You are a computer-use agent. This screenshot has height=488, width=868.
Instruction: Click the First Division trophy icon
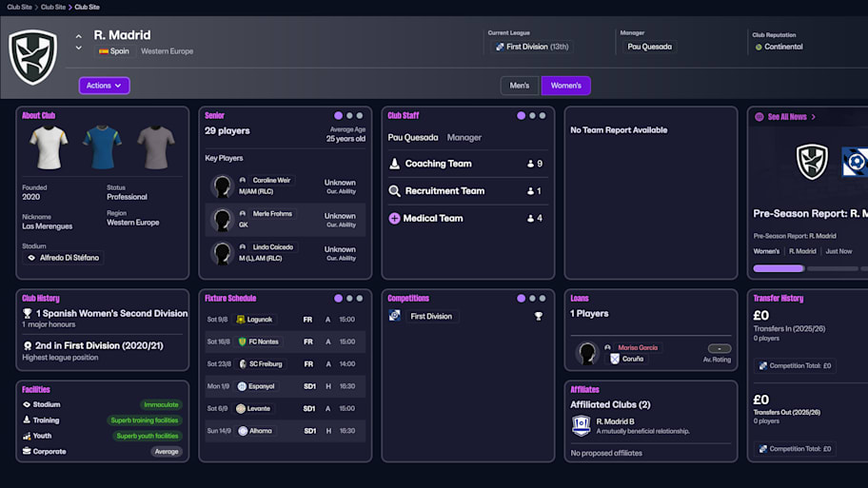point(538,317)
